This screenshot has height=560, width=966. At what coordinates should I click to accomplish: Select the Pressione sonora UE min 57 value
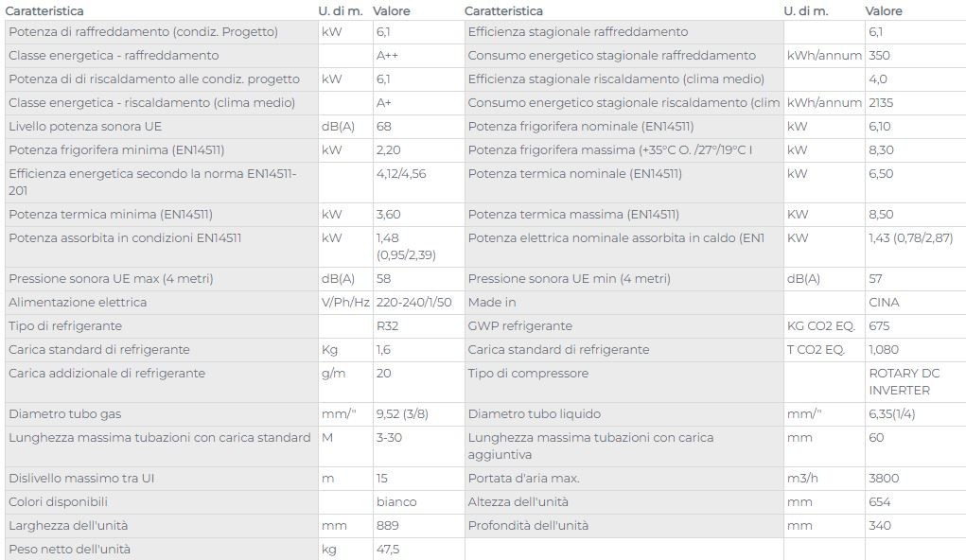pos(875,278)
